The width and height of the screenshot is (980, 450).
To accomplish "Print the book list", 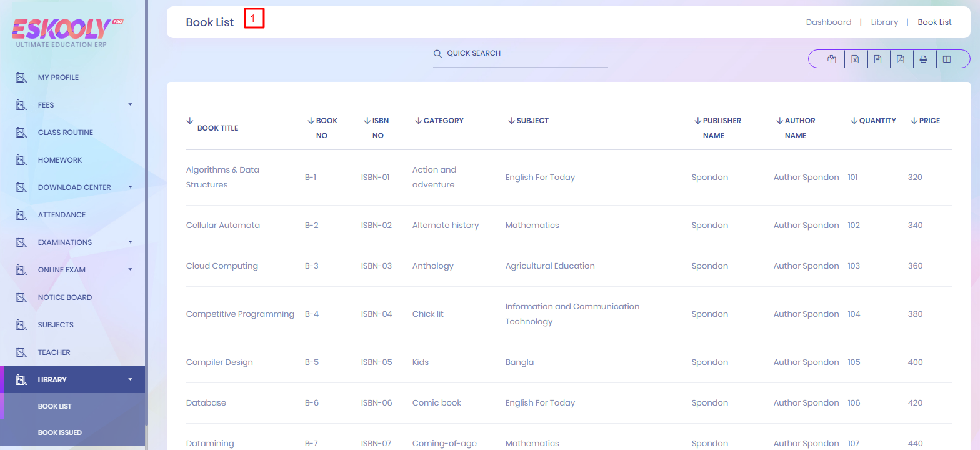I will pos(923,59).
